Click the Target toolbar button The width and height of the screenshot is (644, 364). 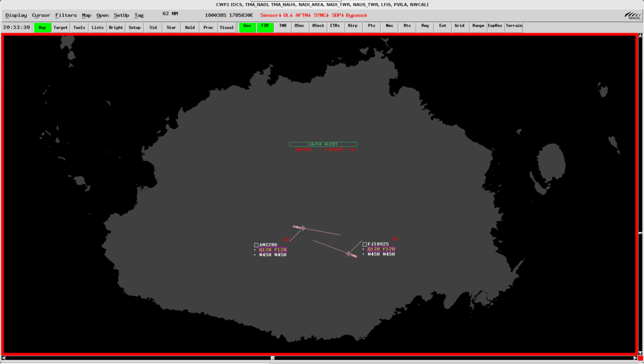(x=61, y=28)
